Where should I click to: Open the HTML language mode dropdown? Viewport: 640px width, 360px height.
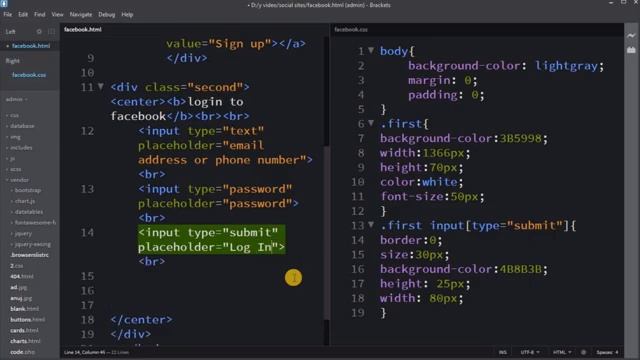pos(562,352)
